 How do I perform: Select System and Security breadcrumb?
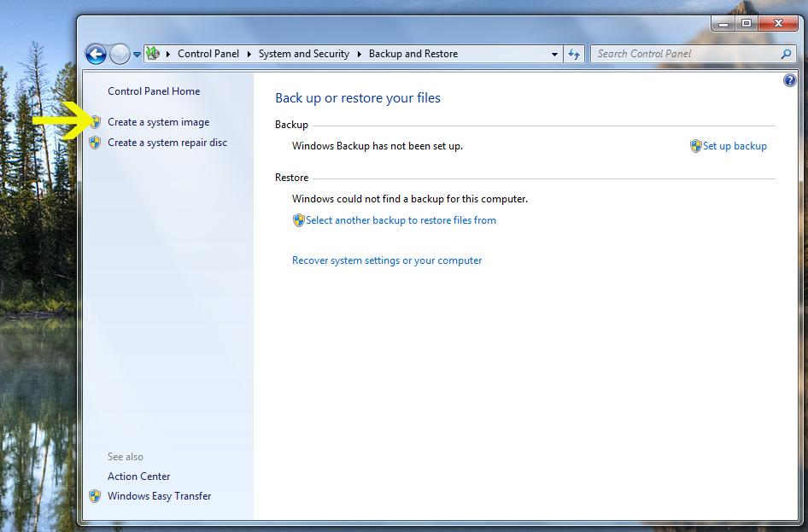point(303,54)
